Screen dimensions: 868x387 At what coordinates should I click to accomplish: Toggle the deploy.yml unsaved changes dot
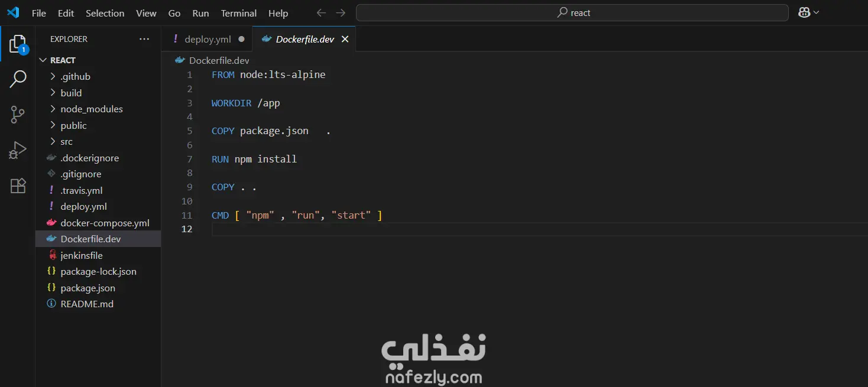point(241,39)
